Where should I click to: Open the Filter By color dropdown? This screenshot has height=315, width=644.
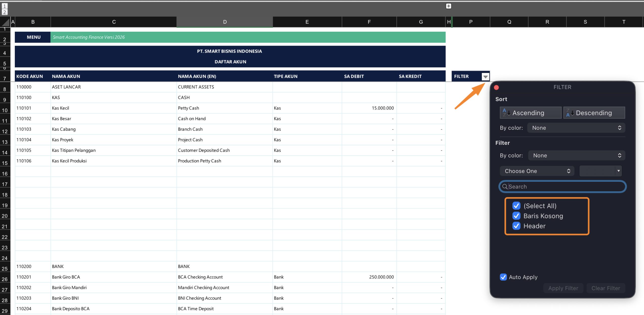click(577, 156)
